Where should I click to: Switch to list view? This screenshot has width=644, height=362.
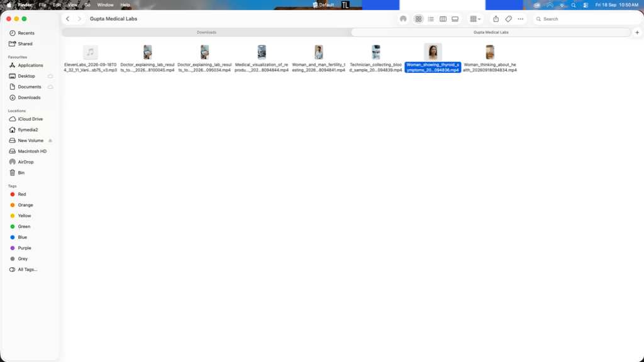click(x=430, y=19)
